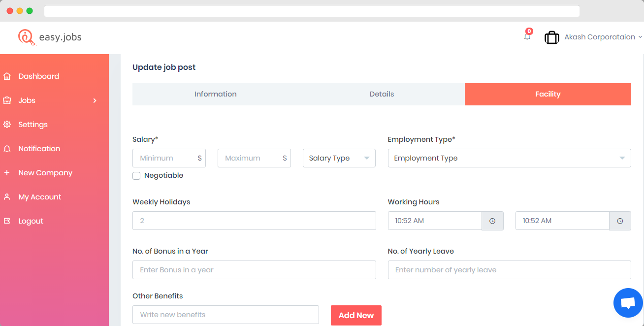This screenshot has width=644, height=326.
Task: Open the Employment Type dropdown
Action: [509, 158]
